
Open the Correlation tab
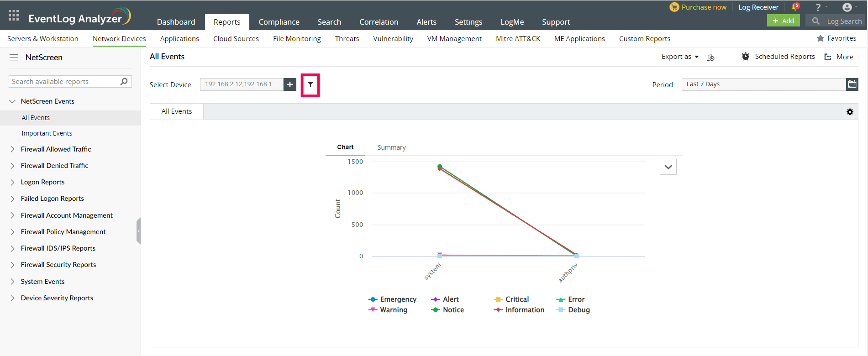pyautogui.click(x=379, y=22)
